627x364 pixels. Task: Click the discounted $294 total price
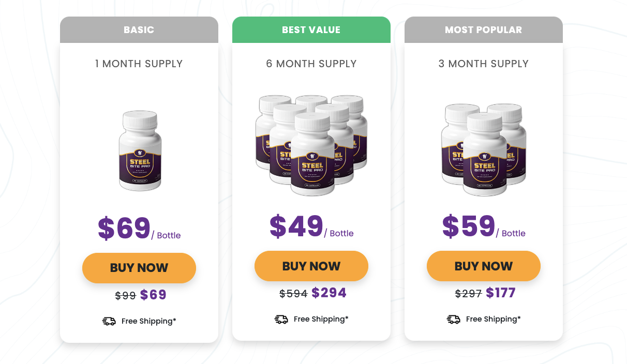(329, 293)
